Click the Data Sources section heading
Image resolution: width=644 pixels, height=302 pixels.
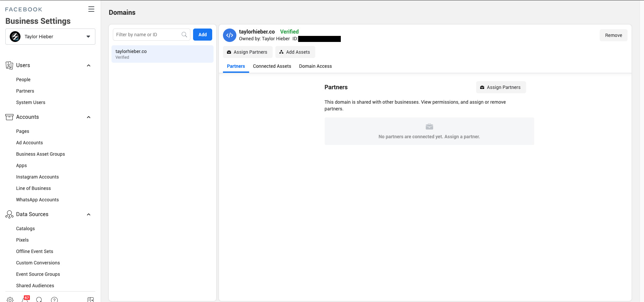[x=32, y=214]
